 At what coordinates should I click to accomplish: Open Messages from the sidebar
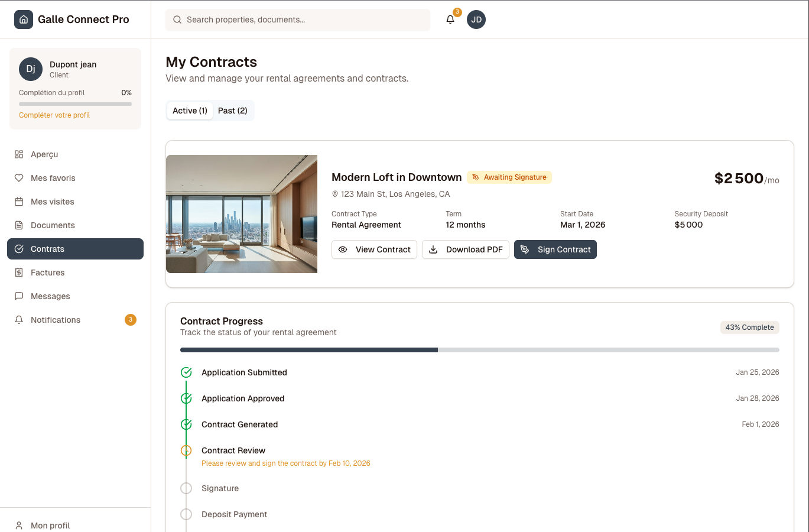tap(49, 296)
